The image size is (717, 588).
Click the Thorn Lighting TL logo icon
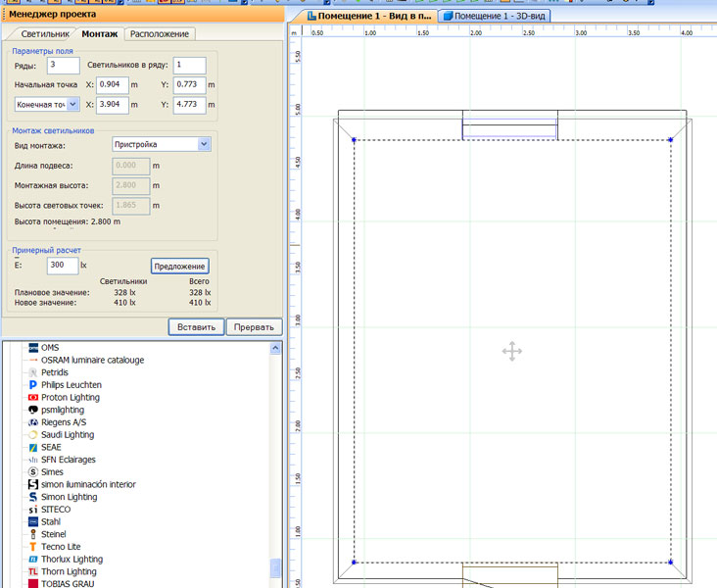coord(32,571)
